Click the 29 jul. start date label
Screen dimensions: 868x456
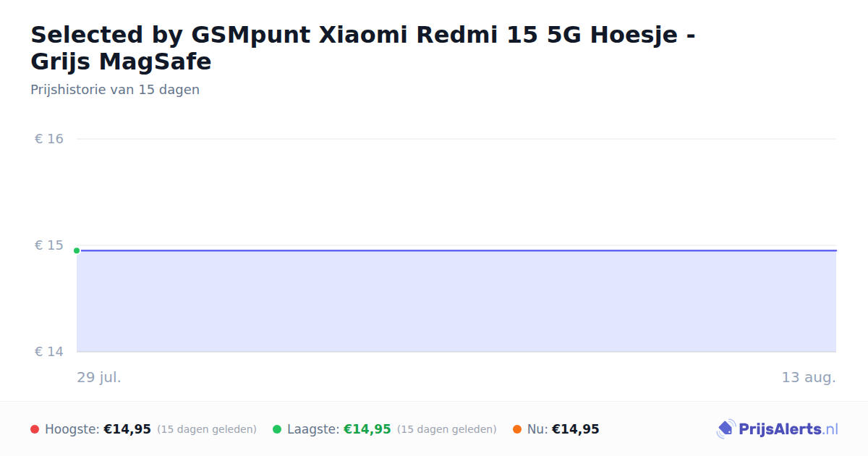[99, 377]
